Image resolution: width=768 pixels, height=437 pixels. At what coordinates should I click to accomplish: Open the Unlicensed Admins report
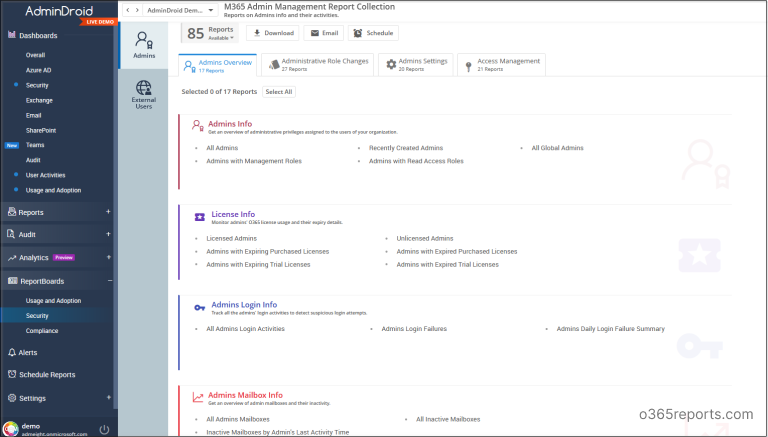point(425,239)
